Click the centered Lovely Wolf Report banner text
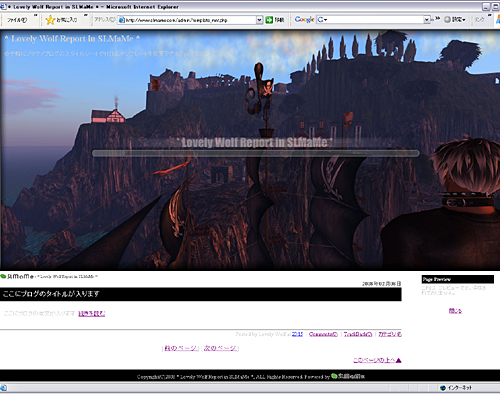This screenshot has width=500, height=400. (x=255, y=143)
